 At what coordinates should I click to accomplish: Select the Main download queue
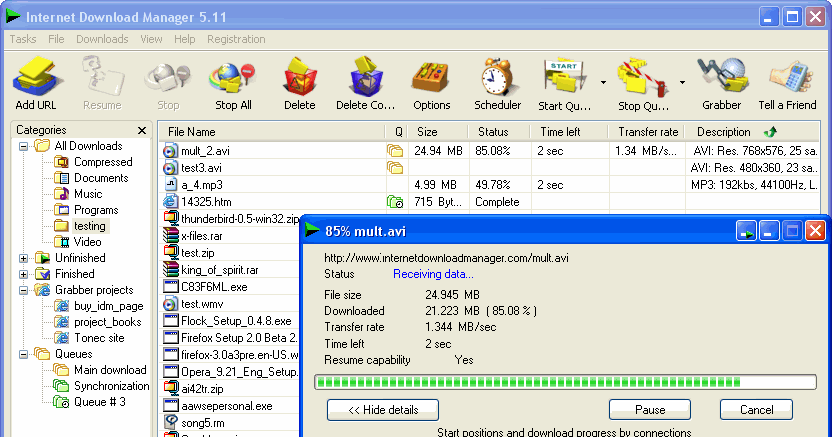pyautogui.click(x=100, y=370)
